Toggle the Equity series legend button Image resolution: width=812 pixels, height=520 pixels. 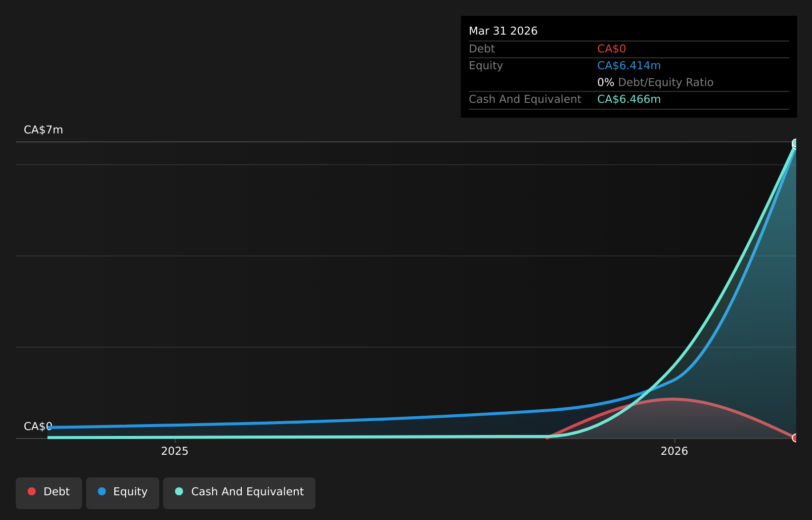pos(123,493)
